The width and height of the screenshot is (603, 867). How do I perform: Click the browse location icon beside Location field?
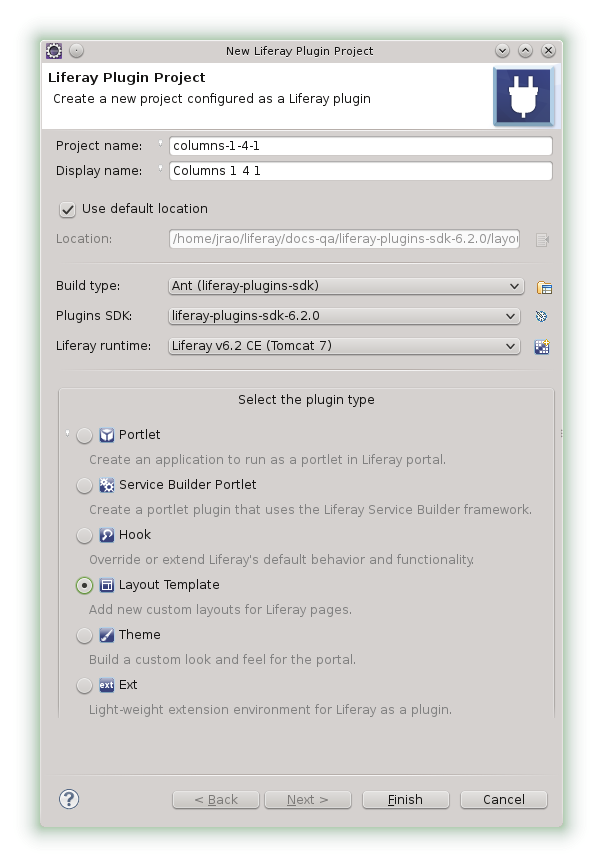[543, 239]
